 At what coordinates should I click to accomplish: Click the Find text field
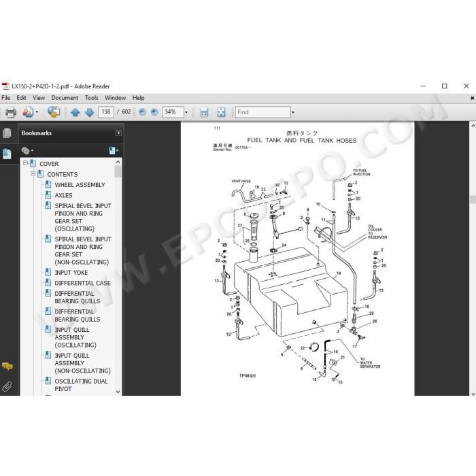[263, 112]
